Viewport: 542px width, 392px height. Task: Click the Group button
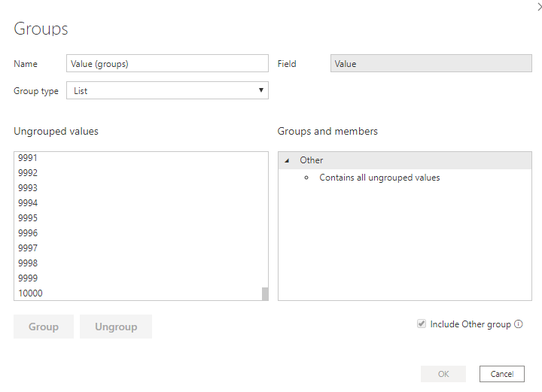[x=44, y=327]
